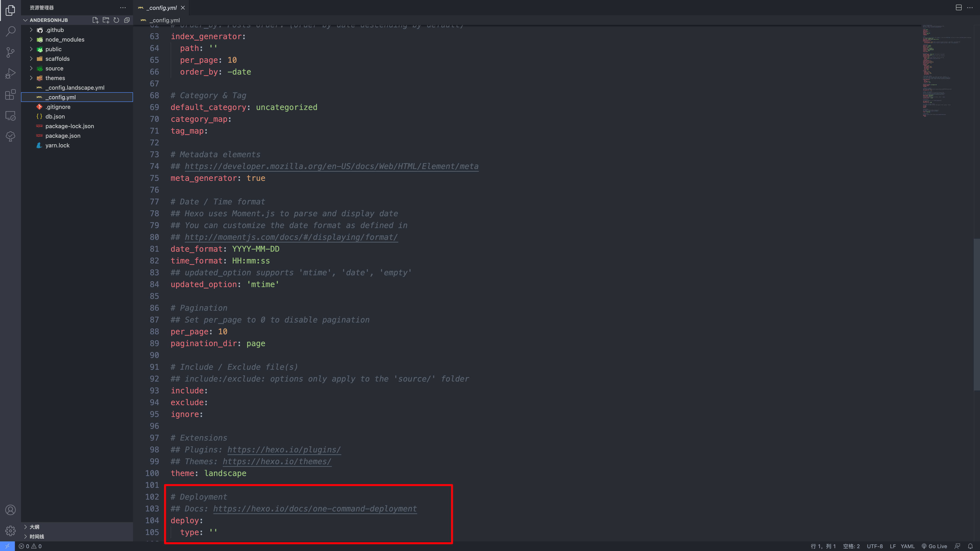Open remote window indicator in status bar

tap(7, 546)
